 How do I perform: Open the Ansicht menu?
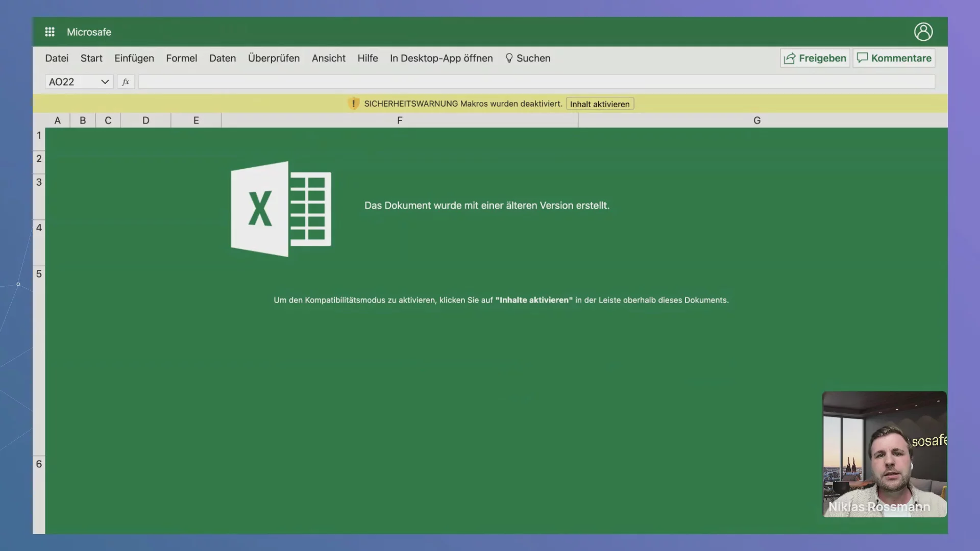coord(329,58)
